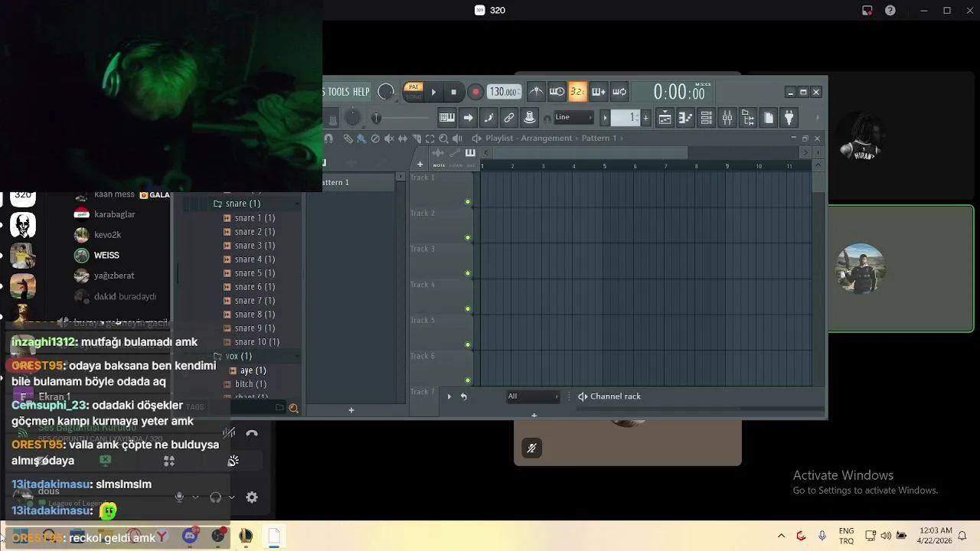Image resolution: width=980 pixels, height=551 pixels.
Task: Open the Piano roll view icon
Action: point(685,118)
